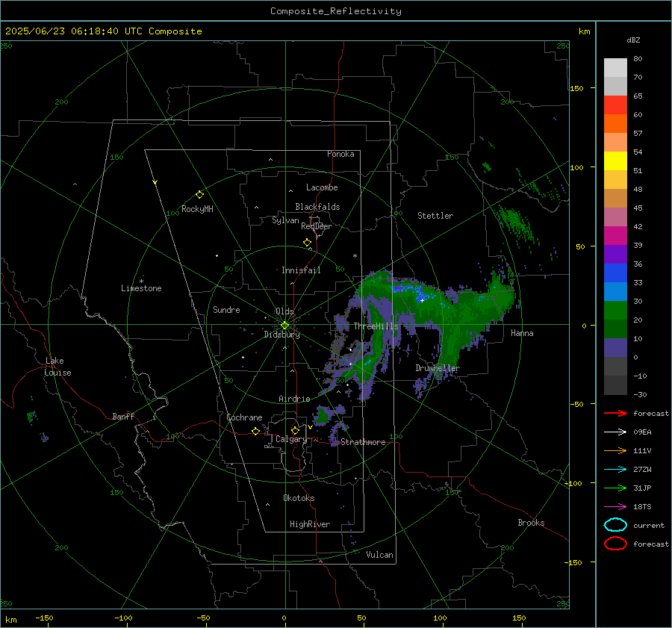Select the purple 36–39 dBZ legend band
672x628 pixels.
click(615, 254)
